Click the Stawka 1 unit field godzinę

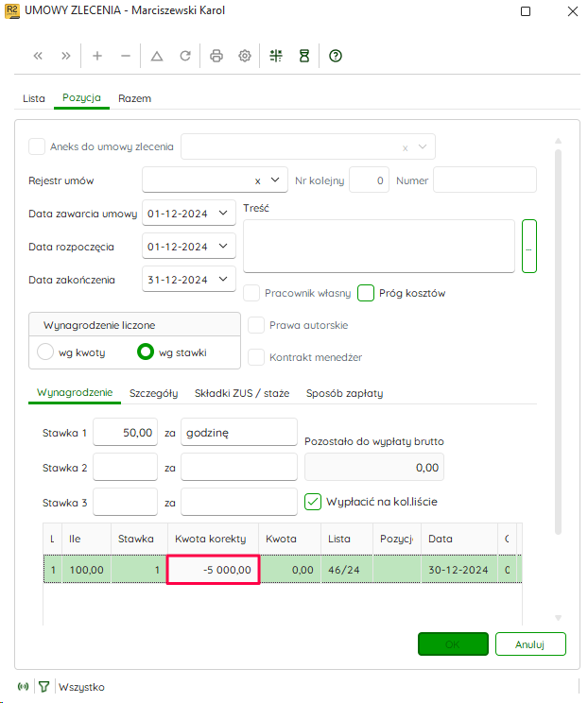239,432
